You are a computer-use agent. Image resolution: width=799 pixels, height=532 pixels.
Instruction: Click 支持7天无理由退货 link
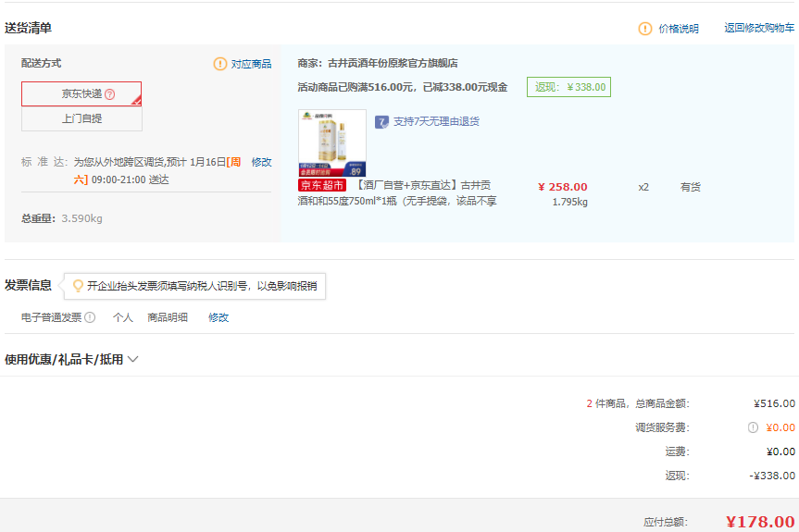point(436,121)
